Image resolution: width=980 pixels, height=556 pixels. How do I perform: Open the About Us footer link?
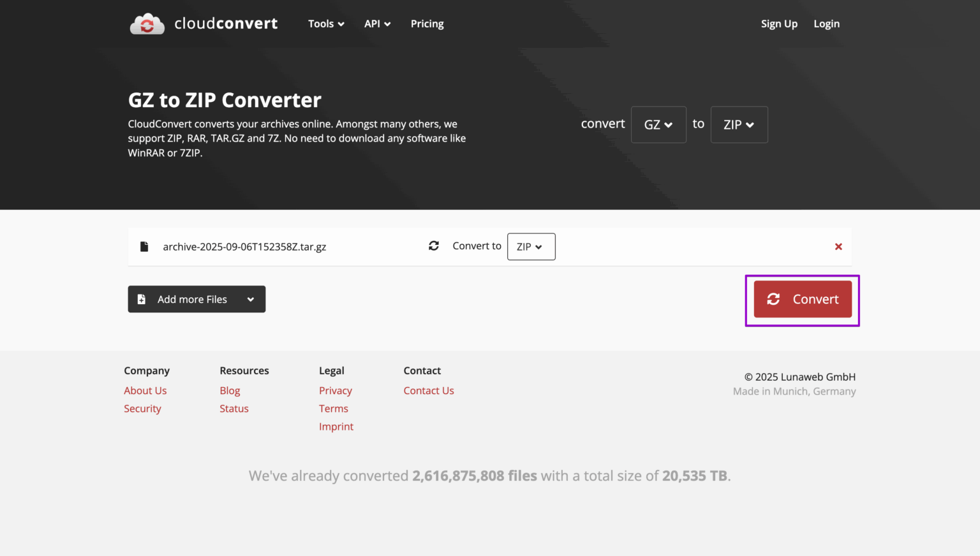tap(145, 391)
